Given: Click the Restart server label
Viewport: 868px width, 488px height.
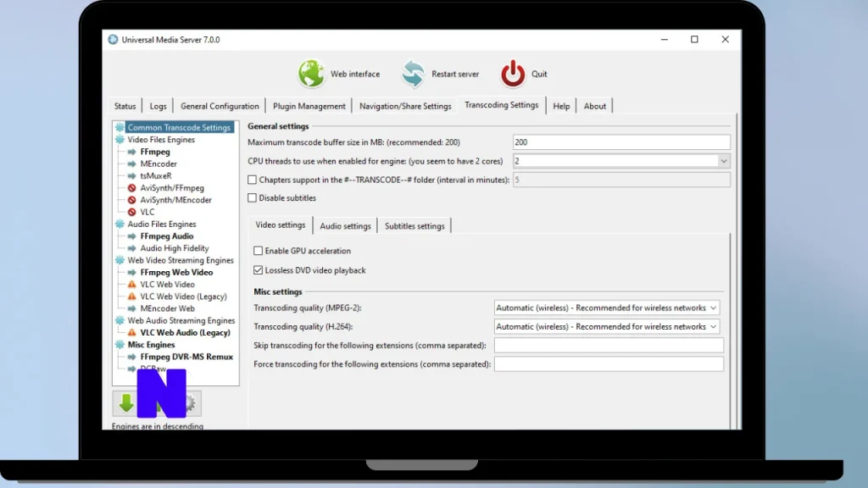Looking at the screenshot, I should 455,74.
